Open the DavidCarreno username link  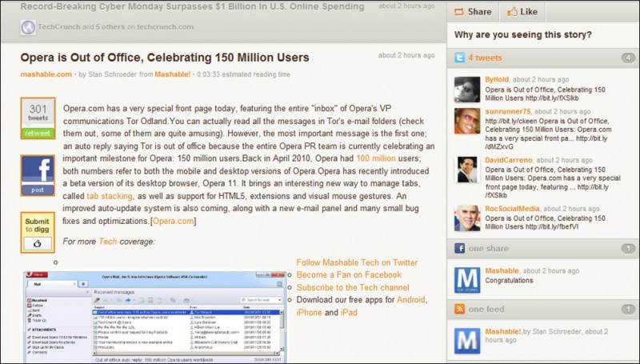[509, 160]
